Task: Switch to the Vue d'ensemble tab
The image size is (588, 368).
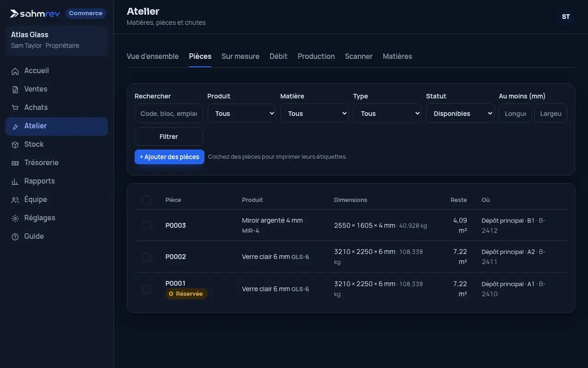Action: (x=153, y=56)
